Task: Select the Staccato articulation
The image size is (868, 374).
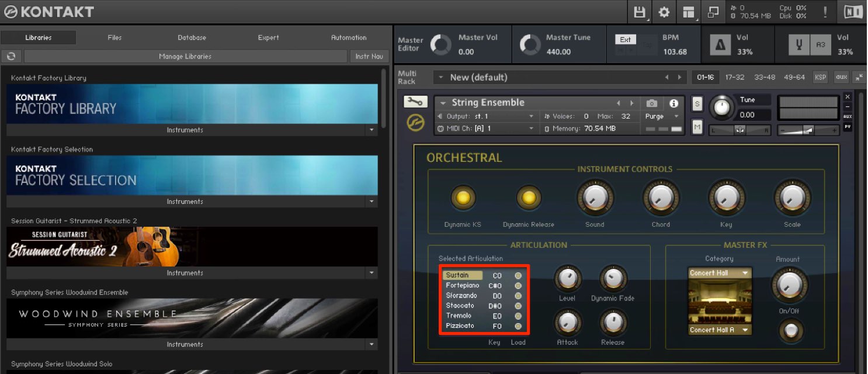Action: (x=459, y=306)
